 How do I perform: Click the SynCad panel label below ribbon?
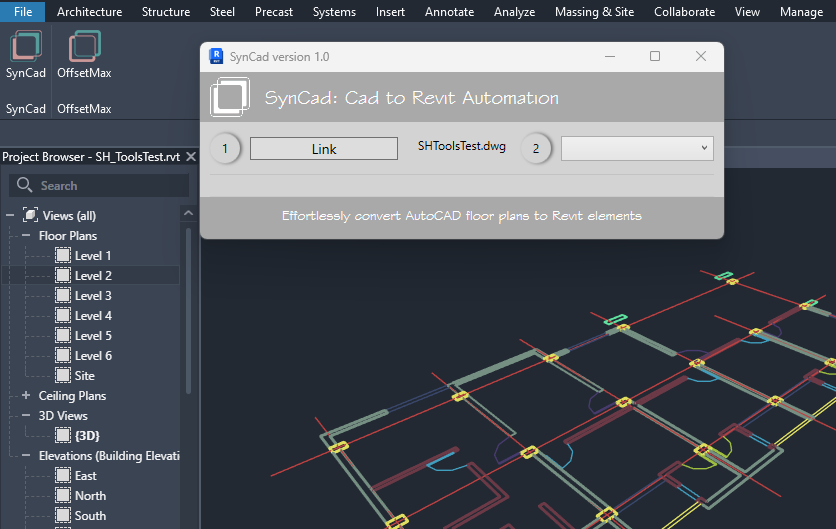(26, 108)
